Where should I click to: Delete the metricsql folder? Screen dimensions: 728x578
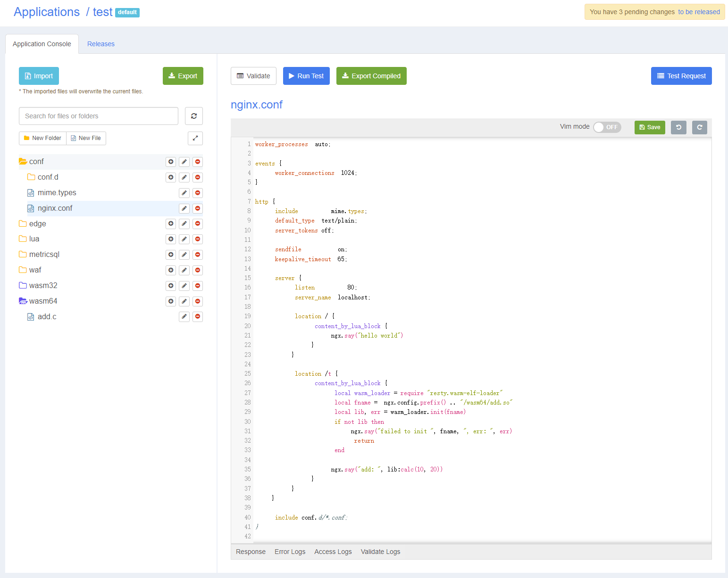coord(198,255)
